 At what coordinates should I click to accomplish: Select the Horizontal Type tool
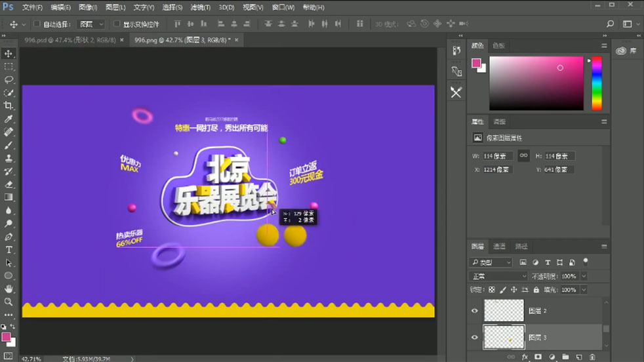pyautogui.click(x=9, y=250)
